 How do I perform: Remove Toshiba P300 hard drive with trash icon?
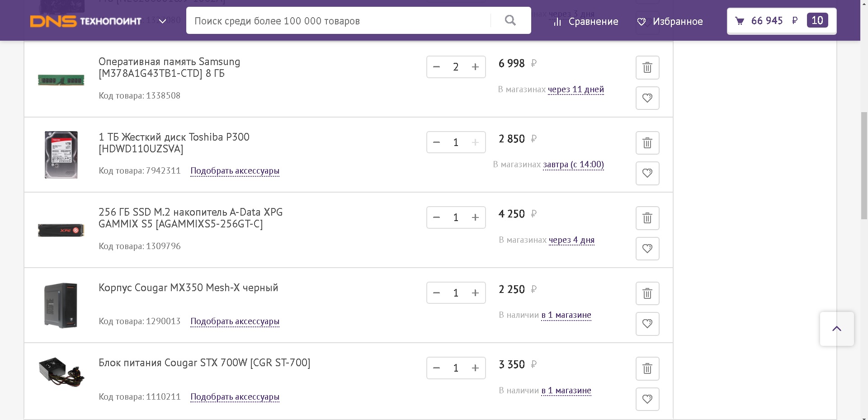pos(647,143)
